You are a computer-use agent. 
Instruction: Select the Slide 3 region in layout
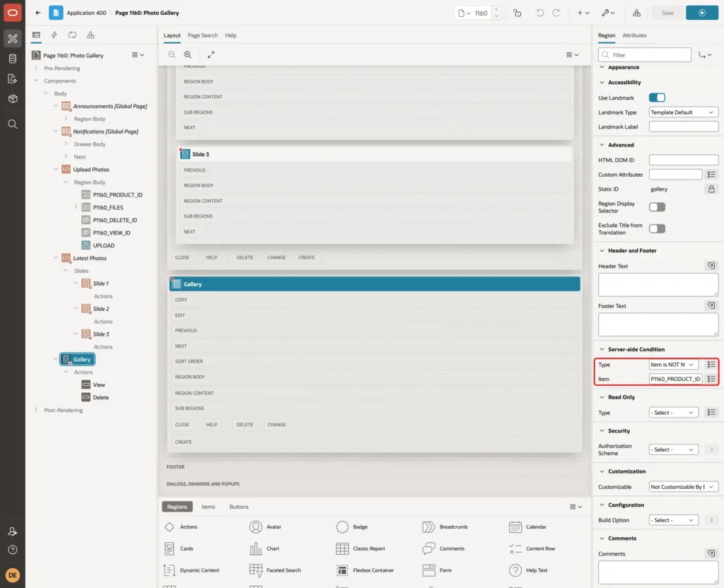[x=375, y=154]
